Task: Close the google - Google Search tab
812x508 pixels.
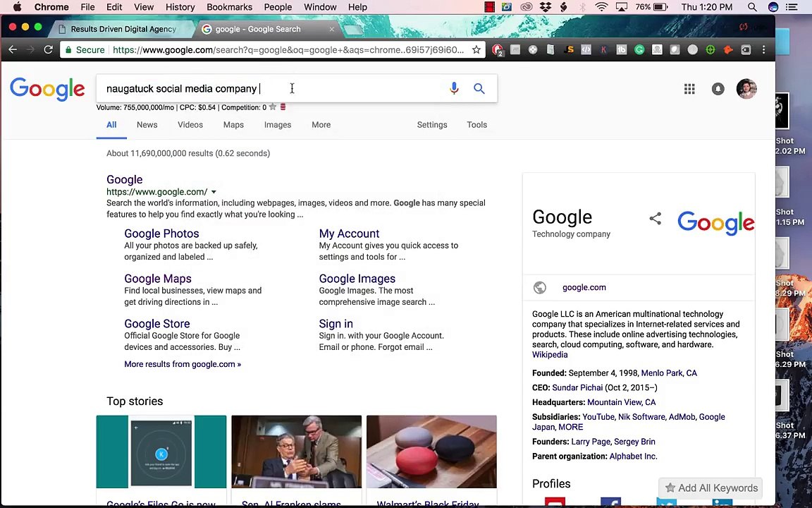Action: click(x=332, y=29)
